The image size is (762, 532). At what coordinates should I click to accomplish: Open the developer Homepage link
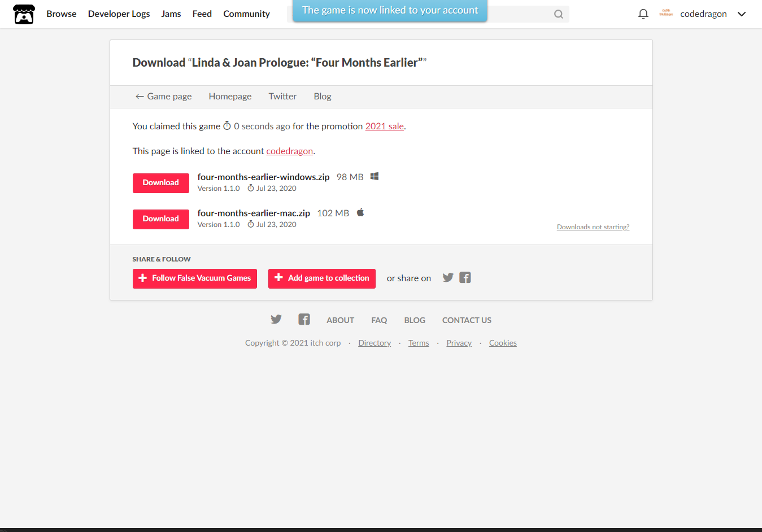(230, 96)
